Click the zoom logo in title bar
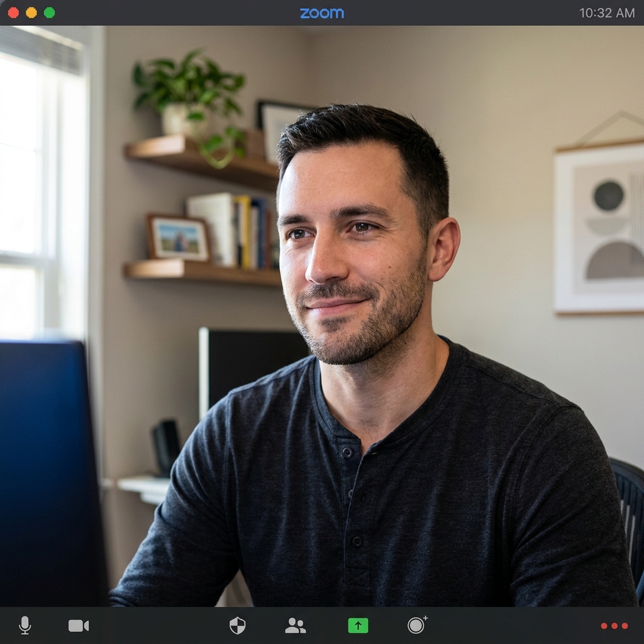The height and width of the screenshot is (644, 644). click(x=321, y=13)
